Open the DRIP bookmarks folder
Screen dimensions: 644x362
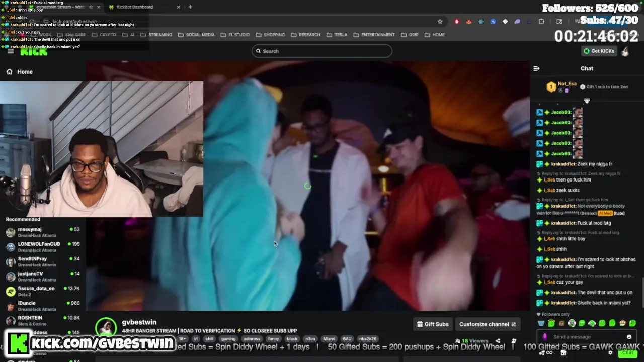tap(410, 35)
